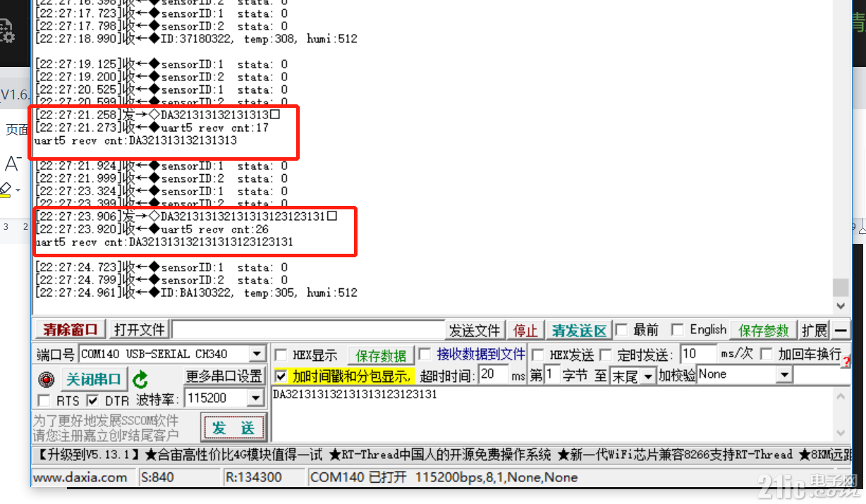
Task: Click 清除窗口 clear window button
Action: (x=70, y=330)
